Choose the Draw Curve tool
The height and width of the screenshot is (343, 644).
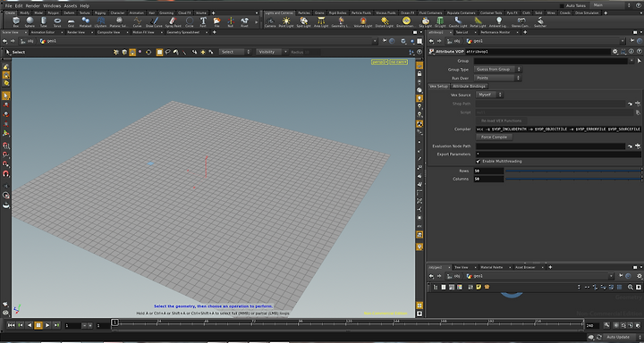click(x=154, y=21)
